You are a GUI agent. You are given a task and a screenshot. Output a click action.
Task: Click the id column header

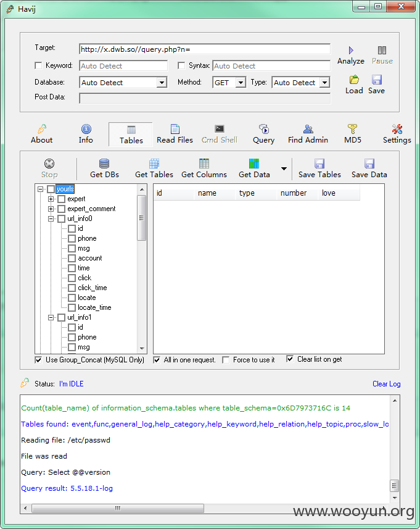coord(174,193)
